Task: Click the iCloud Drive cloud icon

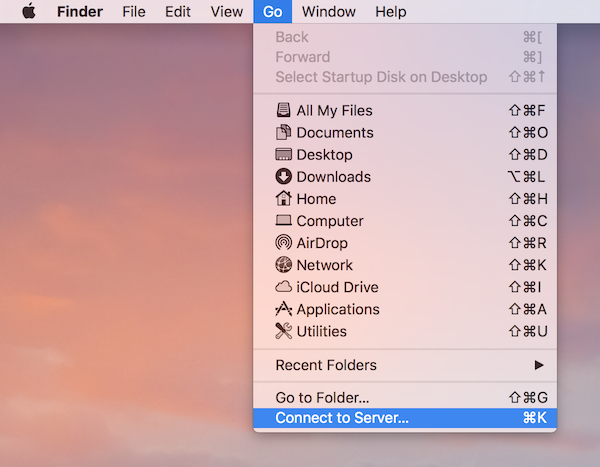Action: 283,287
